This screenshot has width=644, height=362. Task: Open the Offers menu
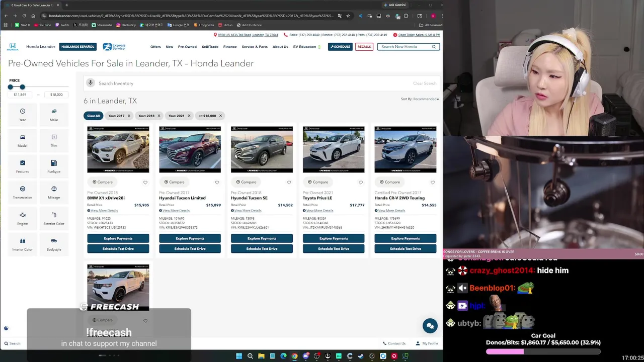tap(155, 47)
